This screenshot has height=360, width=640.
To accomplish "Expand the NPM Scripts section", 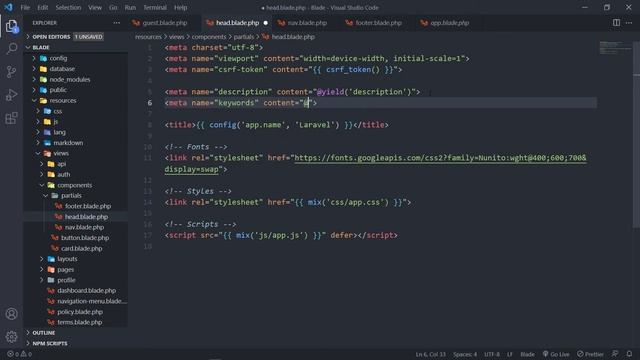I will [x=50, y=344].
